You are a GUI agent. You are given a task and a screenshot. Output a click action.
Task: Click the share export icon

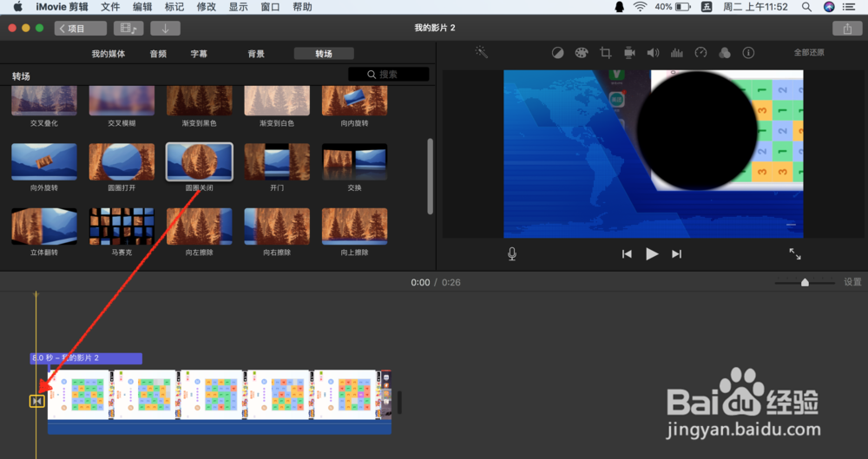[847, 29]
